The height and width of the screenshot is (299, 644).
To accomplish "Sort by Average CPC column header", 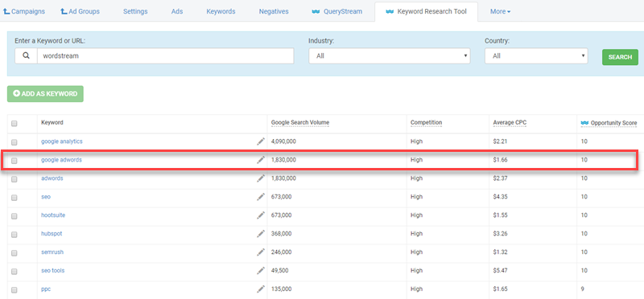I will 510,123.
